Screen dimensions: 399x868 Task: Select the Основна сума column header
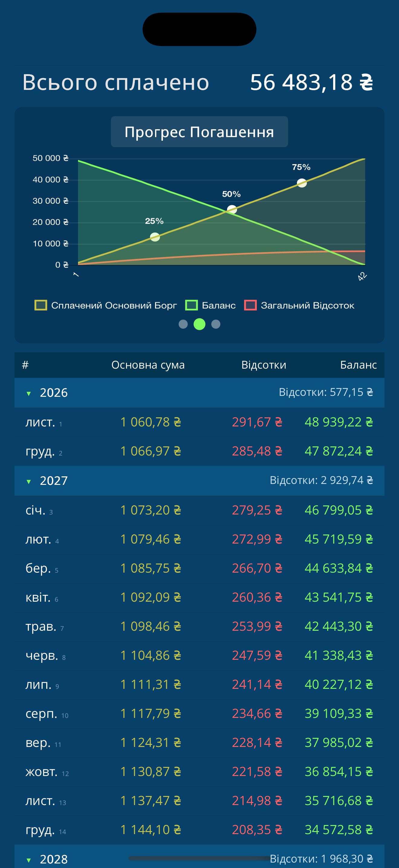point(148,365)
